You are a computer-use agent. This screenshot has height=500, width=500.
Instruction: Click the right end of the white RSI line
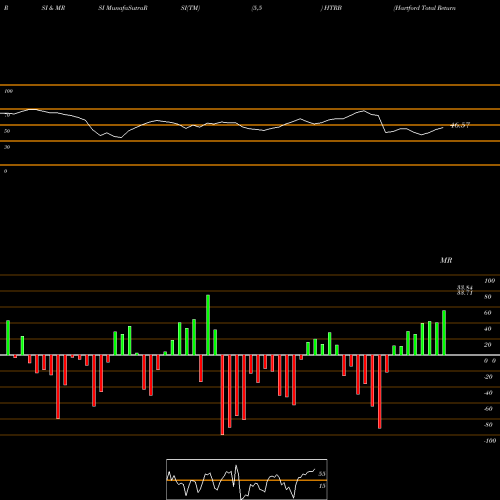pyautogui.click(x=443, y=127)
